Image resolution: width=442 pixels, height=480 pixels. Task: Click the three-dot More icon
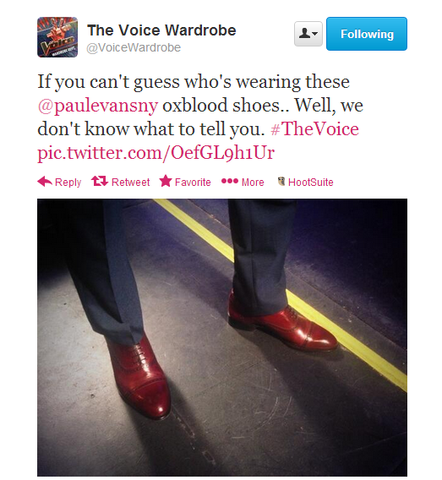coord(230,181)
